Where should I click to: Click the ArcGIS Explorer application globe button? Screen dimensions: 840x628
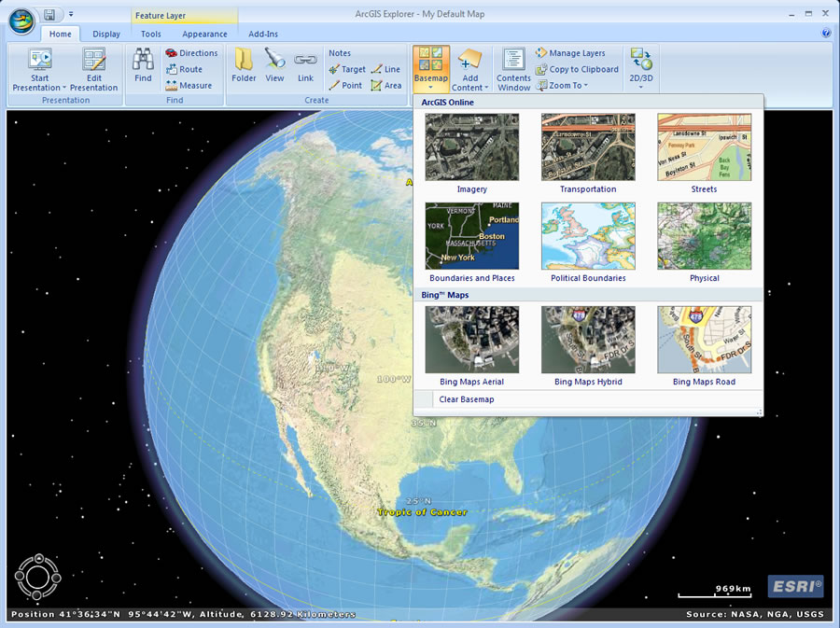[21, 21]
